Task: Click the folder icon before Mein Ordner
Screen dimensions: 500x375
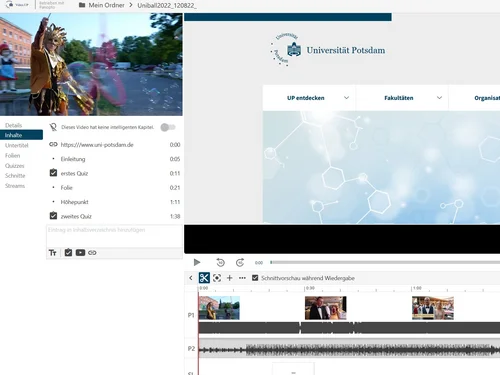Action: click(x=82, y=5)
